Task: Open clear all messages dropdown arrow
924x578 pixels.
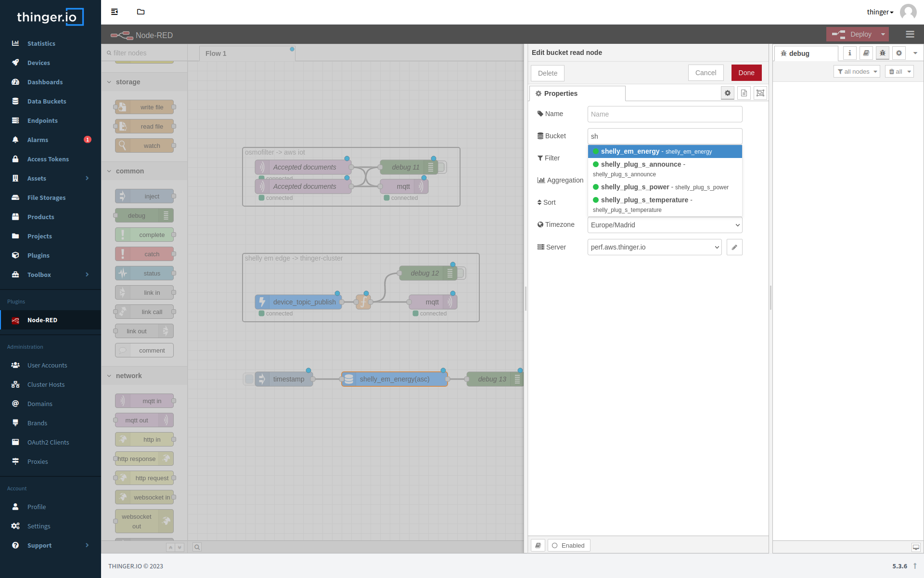Action: point(909,72)
